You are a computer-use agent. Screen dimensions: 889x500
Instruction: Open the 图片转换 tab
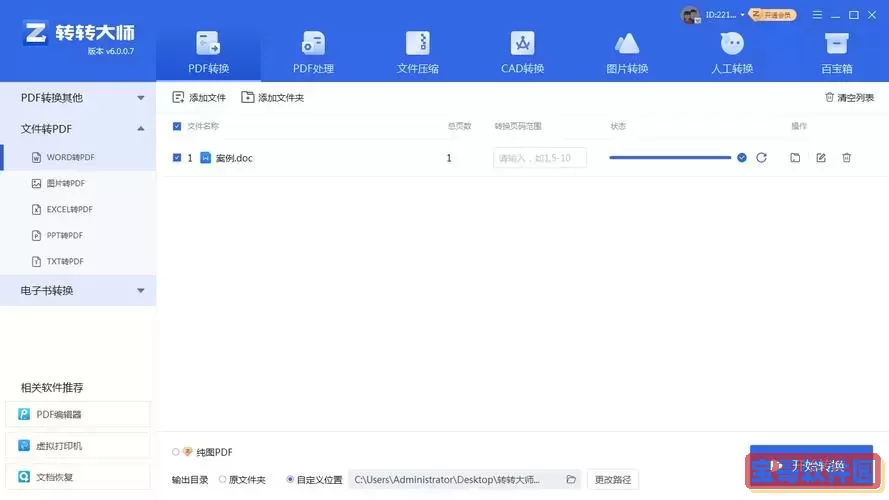[627, 53]
